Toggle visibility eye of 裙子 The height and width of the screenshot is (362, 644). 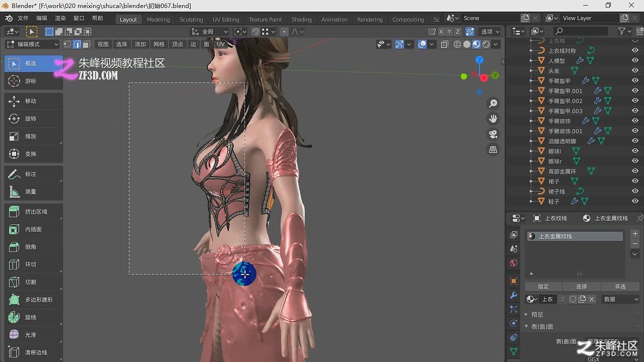pos(635,181)
